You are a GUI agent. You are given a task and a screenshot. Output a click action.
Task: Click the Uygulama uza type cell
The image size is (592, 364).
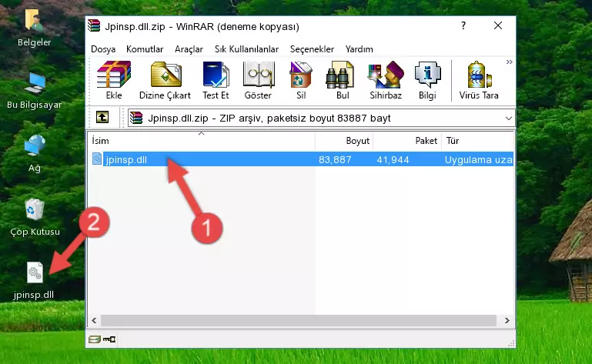point(478,160)
